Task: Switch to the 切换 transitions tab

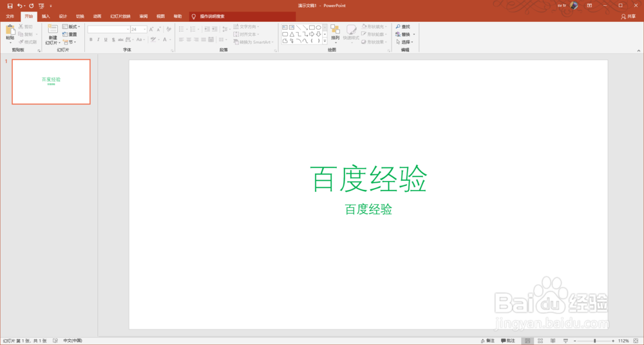Action: coord(80,17)
